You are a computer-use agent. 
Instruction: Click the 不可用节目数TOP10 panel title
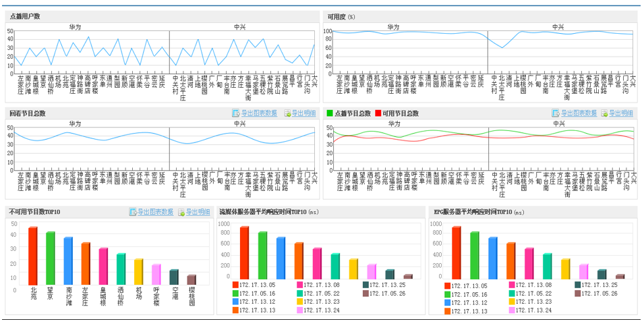pos(34,213)
